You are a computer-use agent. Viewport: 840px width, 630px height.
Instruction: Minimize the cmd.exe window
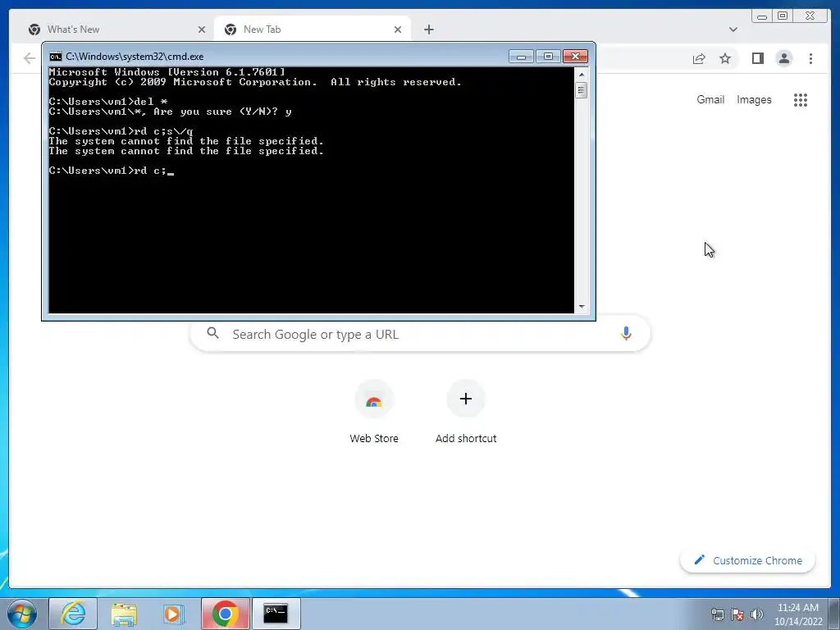pyautogui.click(x=521, y=57)
